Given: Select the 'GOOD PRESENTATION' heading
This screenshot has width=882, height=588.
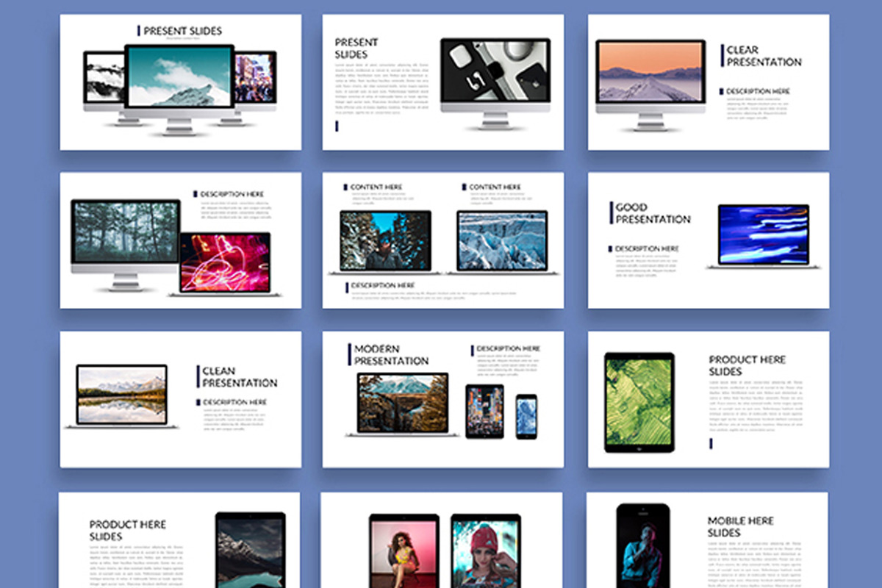Looking at the screenshot, I should point(653,213).
